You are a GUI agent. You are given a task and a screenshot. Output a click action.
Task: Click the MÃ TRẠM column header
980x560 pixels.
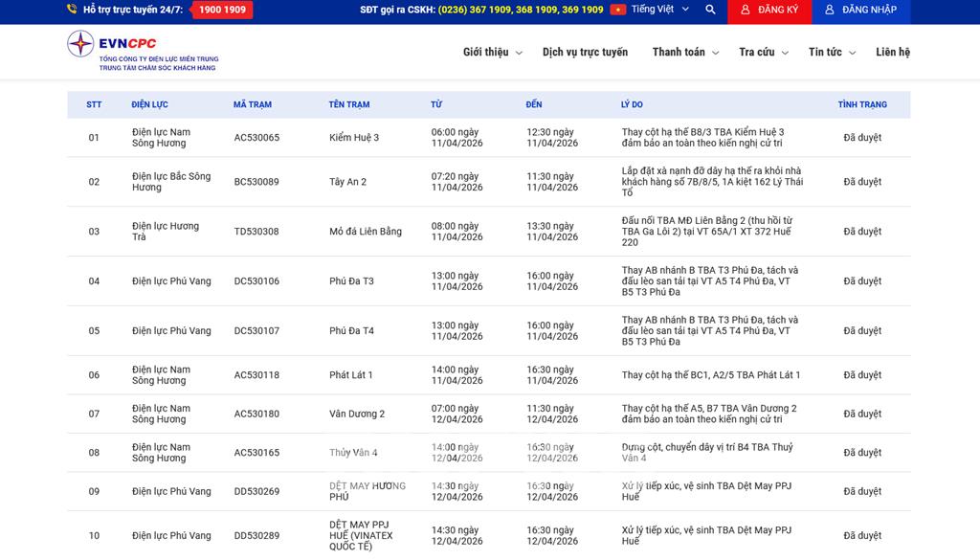coord(252,104)
